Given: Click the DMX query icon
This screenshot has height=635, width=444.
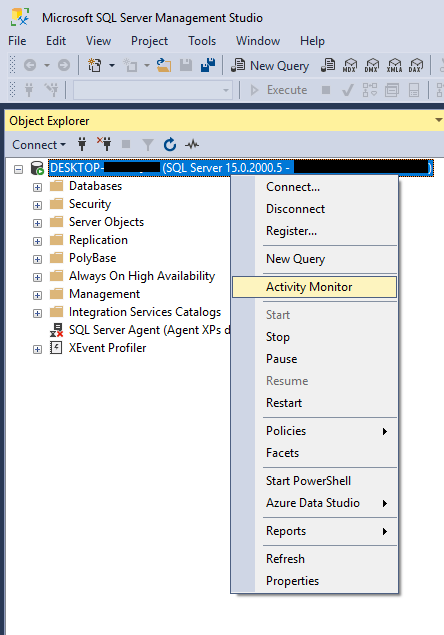Looking at the screenshot, I should [x=372, y=65].
